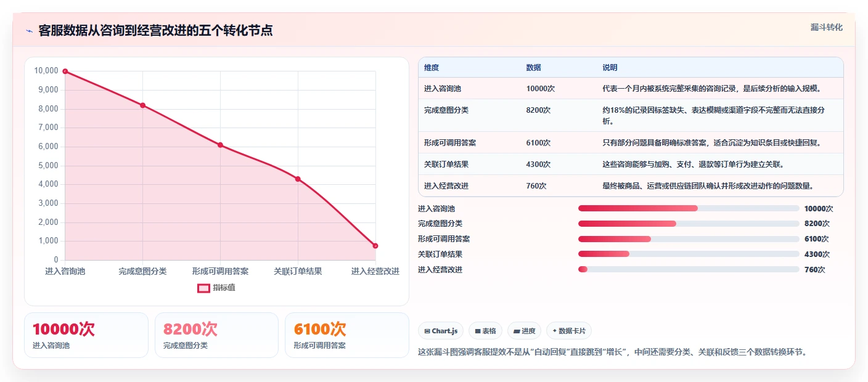Click the 4300次 value in the table
Image resolution: width=868 pixels, height=382 pixels.
539,165
